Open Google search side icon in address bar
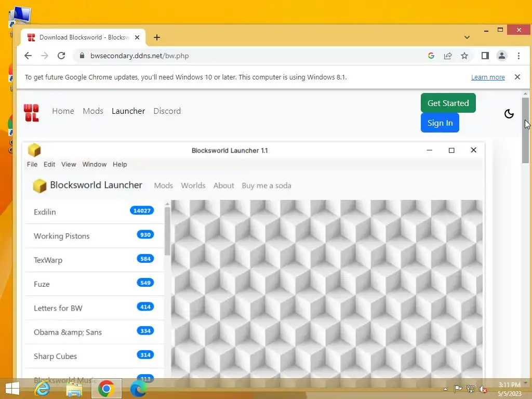The image size is (532, 399). [x=431, y=56]
